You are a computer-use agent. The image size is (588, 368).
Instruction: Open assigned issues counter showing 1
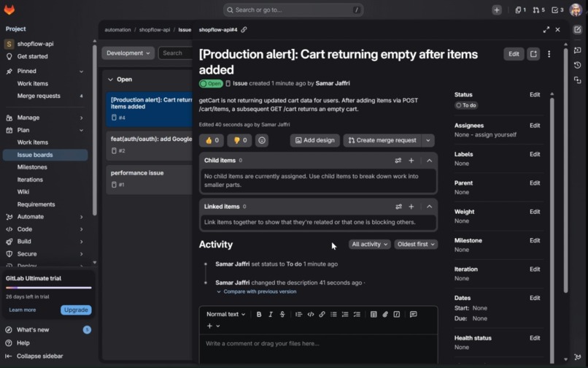pyautogui.click(x=520, y=10)
